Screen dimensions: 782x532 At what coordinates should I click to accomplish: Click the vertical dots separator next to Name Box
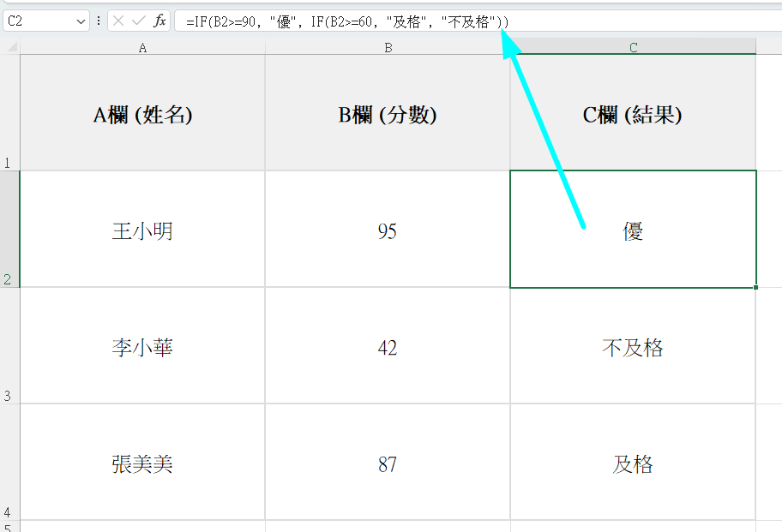pyautogui.click(x=98, y=21)
